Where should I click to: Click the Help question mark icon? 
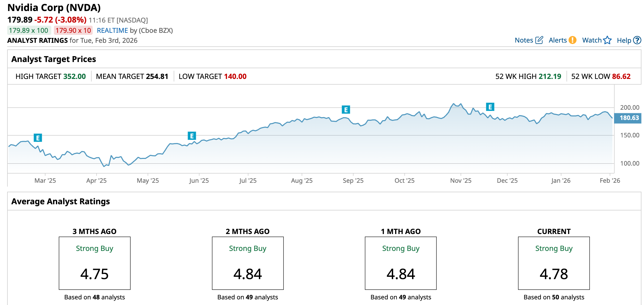[637, 40]
